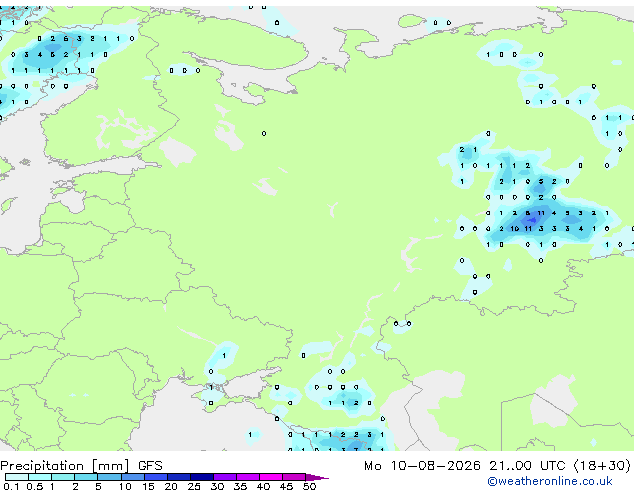This screenshot has width=634, height=490.
Task: Select the 40–45 mm bright pink swatch
Action: coord(271,477)
